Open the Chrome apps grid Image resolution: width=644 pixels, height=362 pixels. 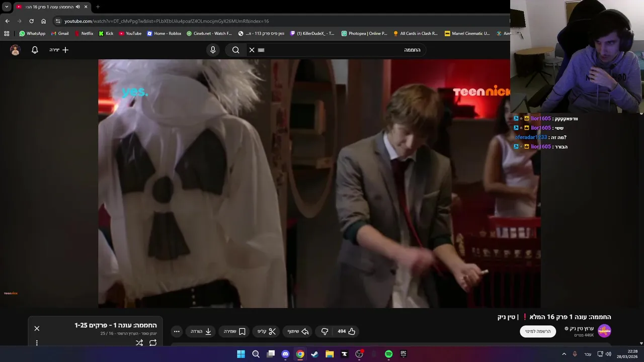click(7, 34)
